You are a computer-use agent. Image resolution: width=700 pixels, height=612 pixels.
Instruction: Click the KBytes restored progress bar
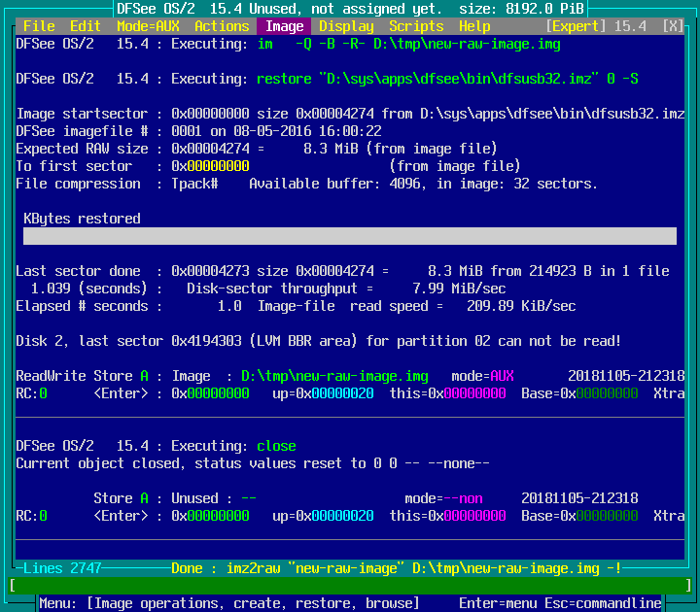pos(350,236)
